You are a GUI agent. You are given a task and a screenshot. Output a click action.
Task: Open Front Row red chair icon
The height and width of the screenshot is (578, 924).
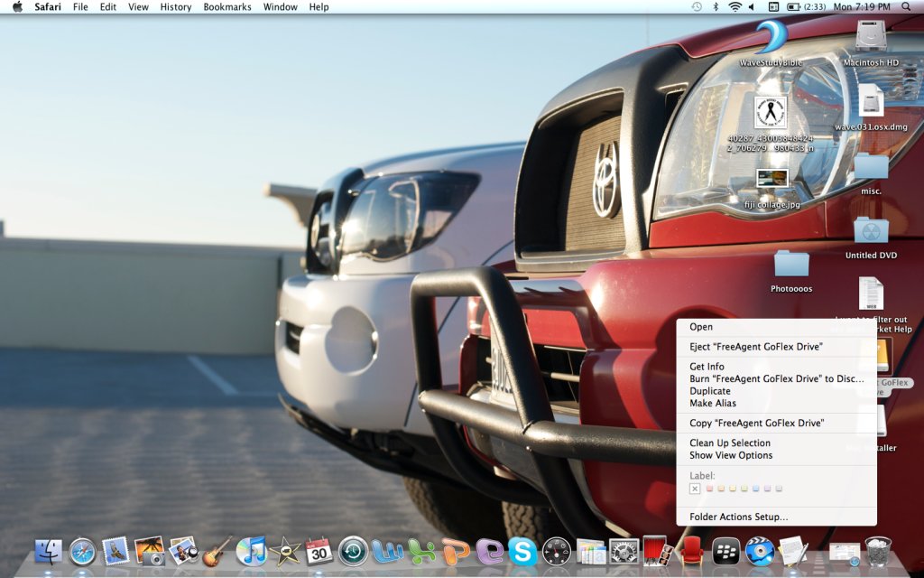tap(692, 552)
